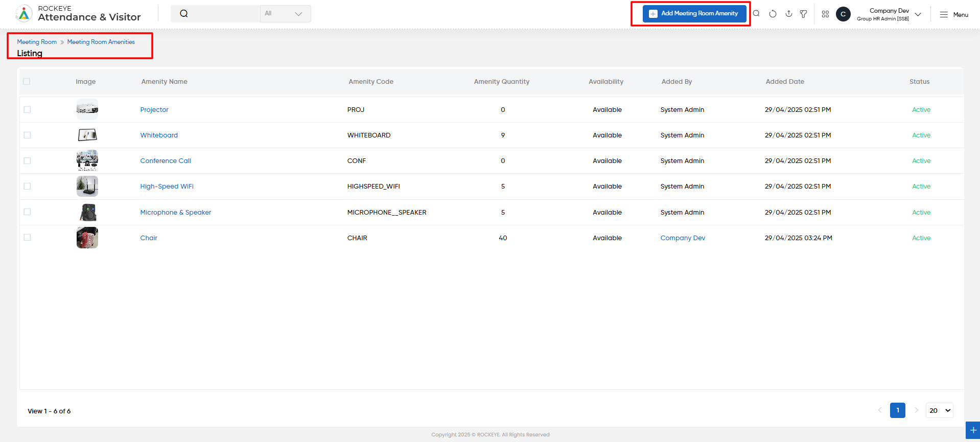This screenshot has height=442, width=980.
Task: Open the search icon beside Add Meeting Room Amenity
Action: click(757, 14)
